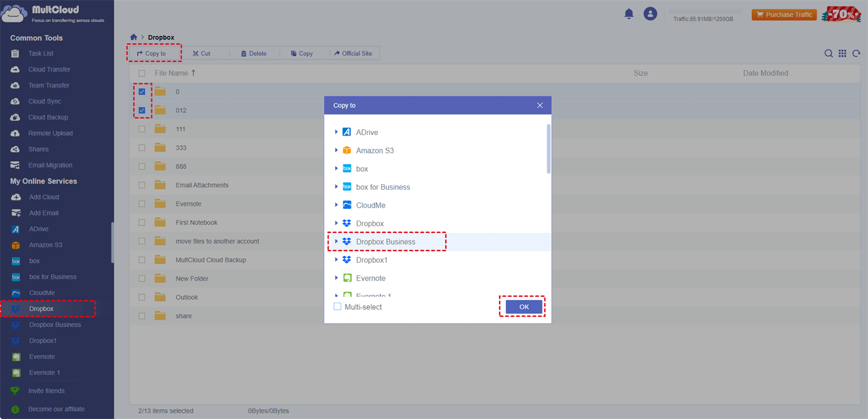Image resolution: width=868 pixels, height=419 pixels.
Task: Expand box tree arrow in dialog
Action: tap(337, 169)
